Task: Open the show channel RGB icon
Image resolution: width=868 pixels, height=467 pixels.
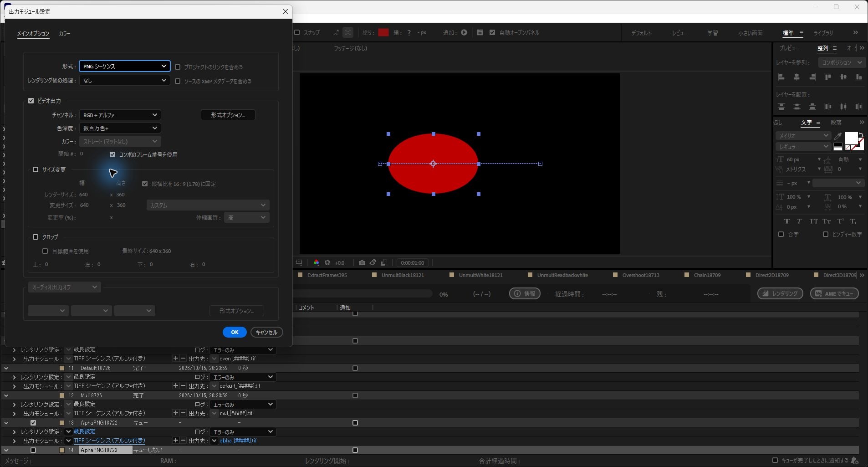Action: [x=316, y=262]
